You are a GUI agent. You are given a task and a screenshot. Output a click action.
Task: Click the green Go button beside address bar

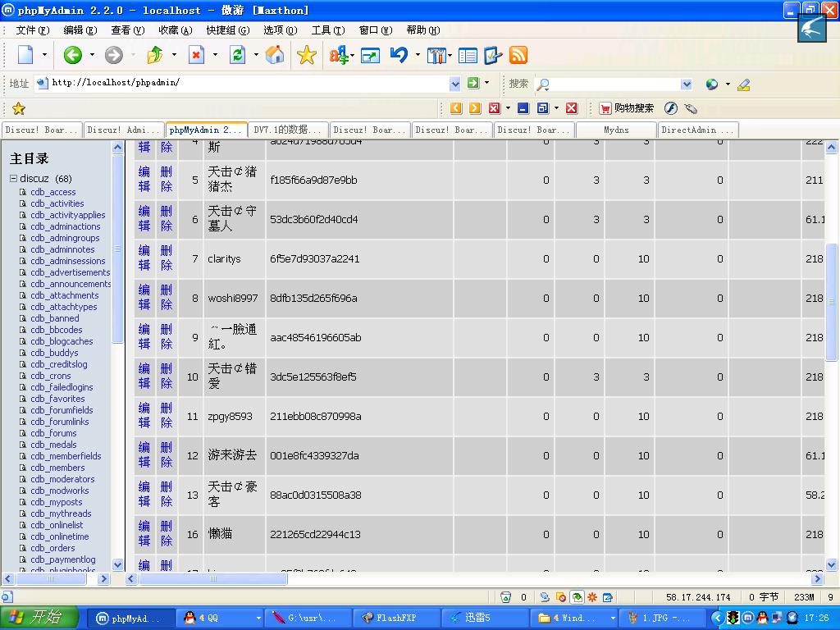click(x=473, y=83)
